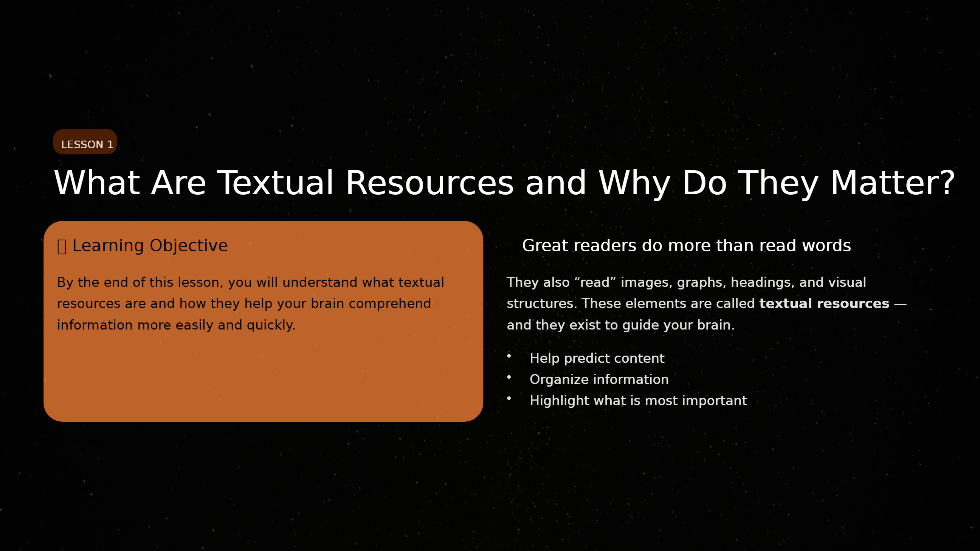
Task: Click the slide title 'What Are Textual Resources and Why Do They Matter?'
Action: [504, 183]
